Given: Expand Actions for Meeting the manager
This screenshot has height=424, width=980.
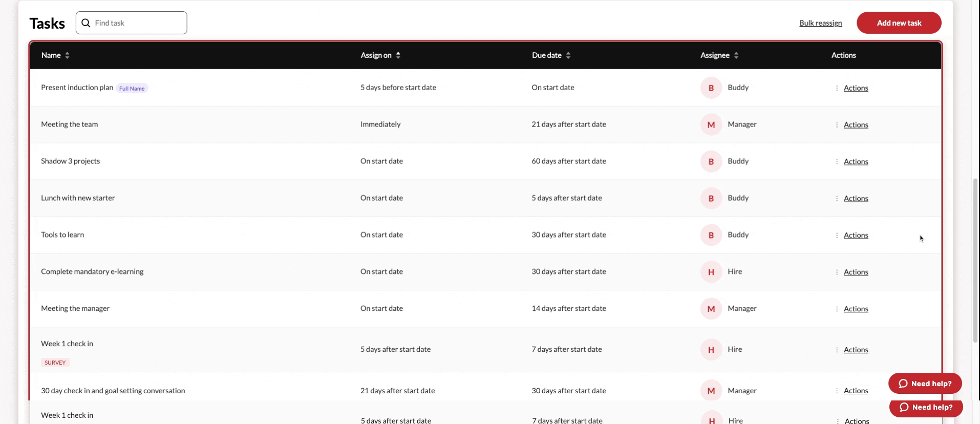Looking at the screenshot, I should click(855, 309).
